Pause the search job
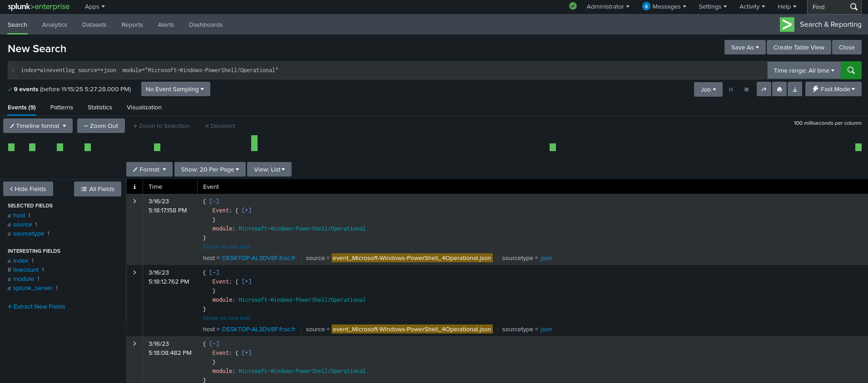 [x=731, y=89]
